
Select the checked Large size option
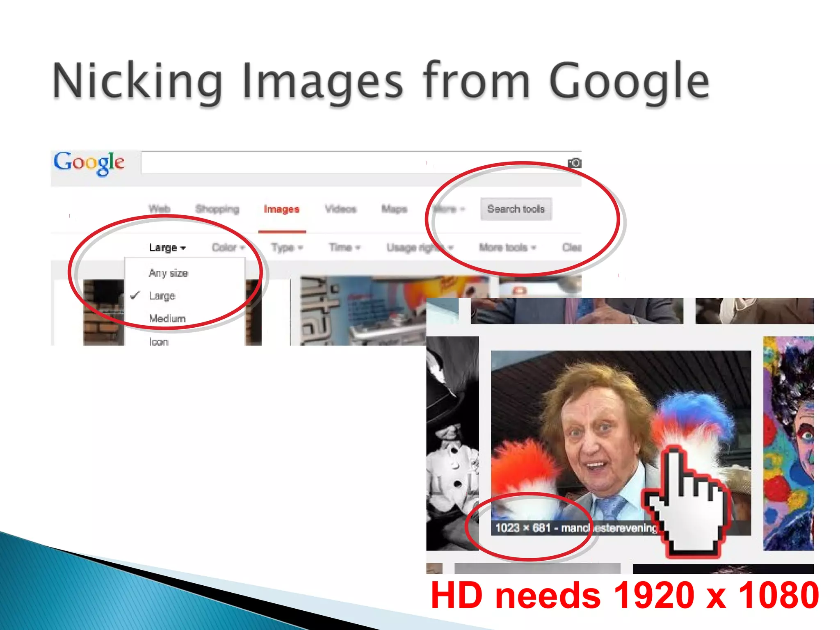click(162, 296)
